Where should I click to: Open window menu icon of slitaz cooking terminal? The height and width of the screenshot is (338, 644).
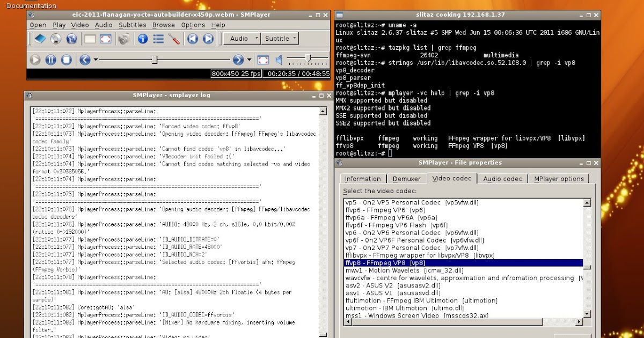click(x=339, y=14)
